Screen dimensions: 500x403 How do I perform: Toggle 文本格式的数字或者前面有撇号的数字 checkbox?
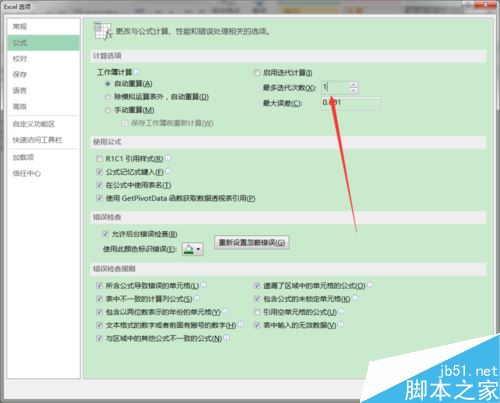point(99,325)
